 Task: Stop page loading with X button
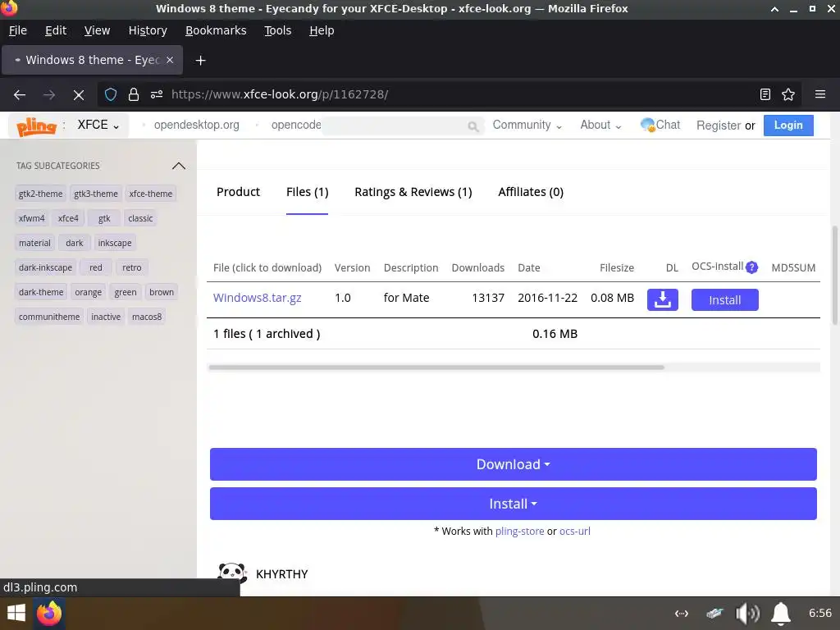[79, 95]
